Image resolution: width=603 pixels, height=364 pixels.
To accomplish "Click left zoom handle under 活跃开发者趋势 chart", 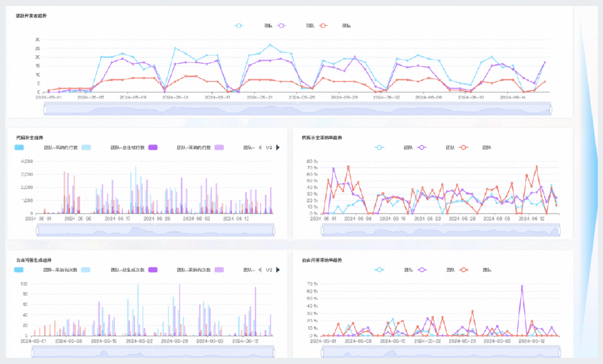I will pyautogui.click(x=45, y=110).
